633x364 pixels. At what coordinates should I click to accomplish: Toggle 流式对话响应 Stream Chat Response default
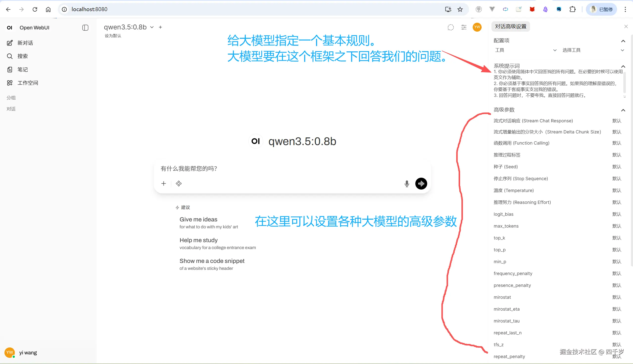point(617,121)
